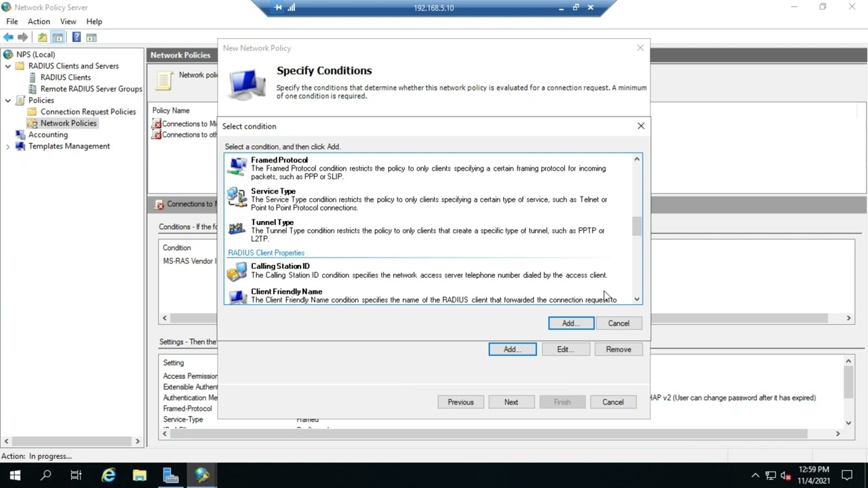Close the Select condition dialog
868x488 pixels.
click(641, 126)
